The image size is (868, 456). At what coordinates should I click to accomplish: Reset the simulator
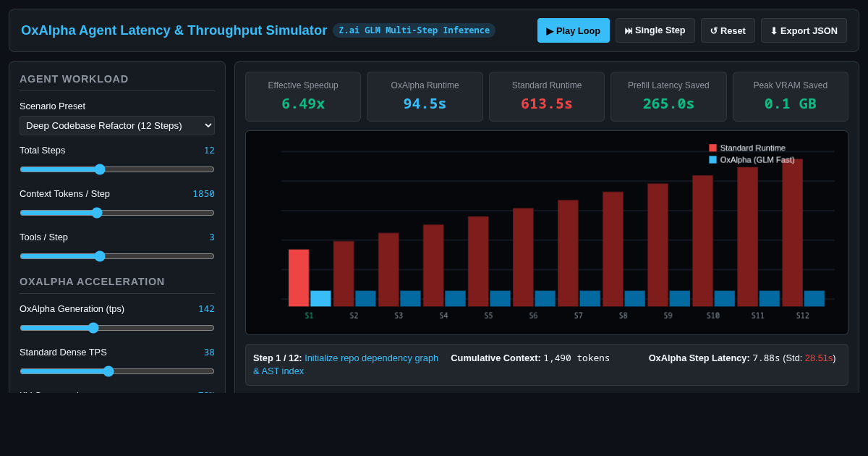(x=728, y=30)
